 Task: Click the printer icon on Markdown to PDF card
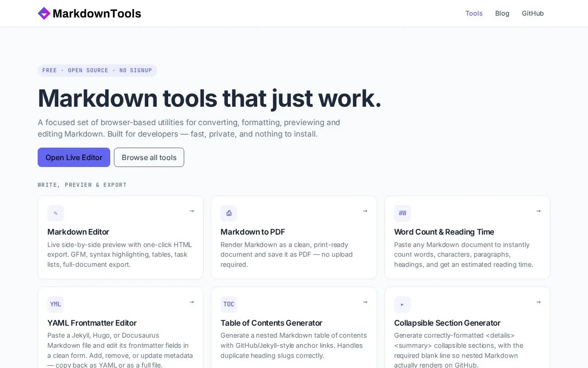[229, 213]
